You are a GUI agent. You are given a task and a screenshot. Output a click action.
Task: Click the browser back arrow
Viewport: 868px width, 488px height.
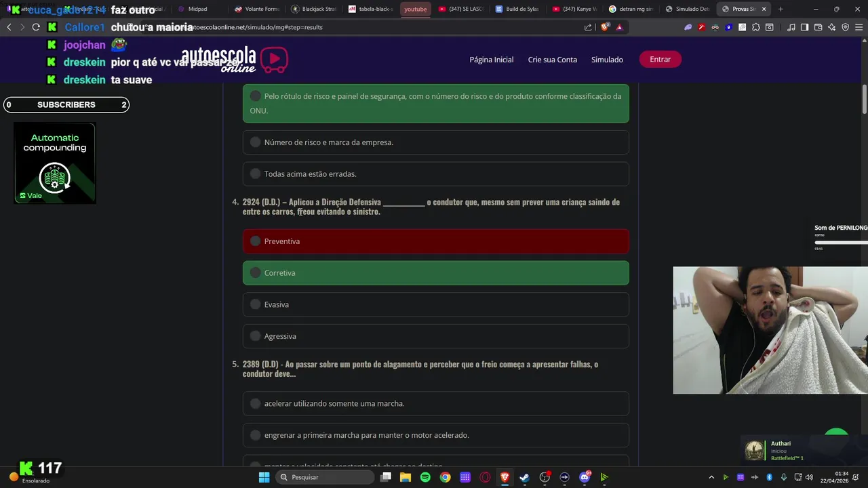point(9,27)
